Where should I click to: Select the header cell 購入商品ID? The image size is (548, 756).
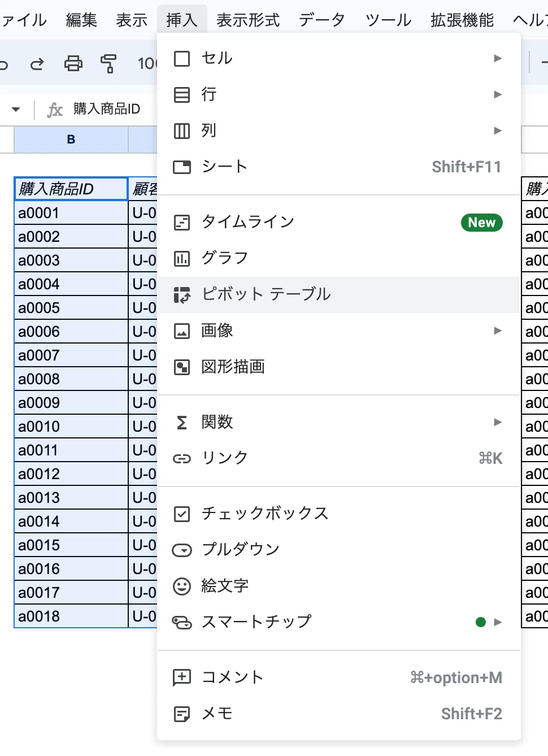[71, 189]
